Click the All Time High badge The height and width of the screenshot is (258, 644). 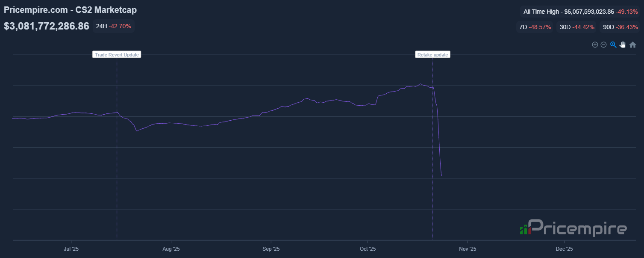[580, 12]
